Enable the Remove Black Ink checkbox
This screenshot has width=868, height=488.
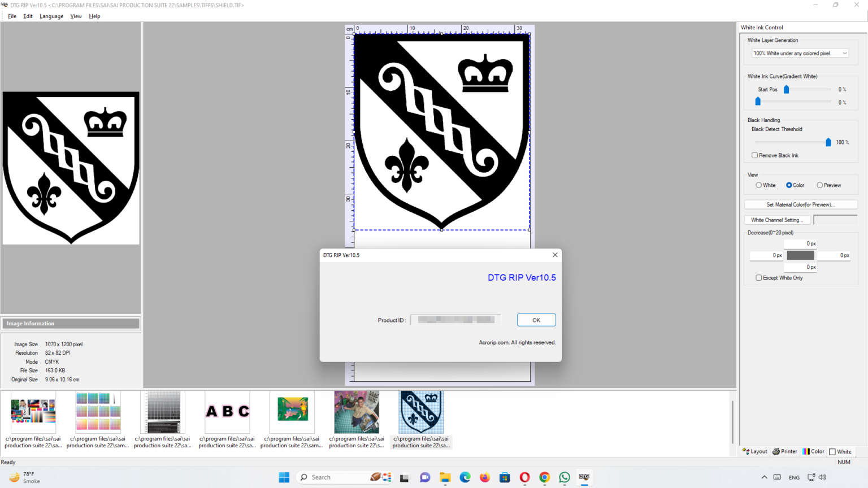coord(754,155)
